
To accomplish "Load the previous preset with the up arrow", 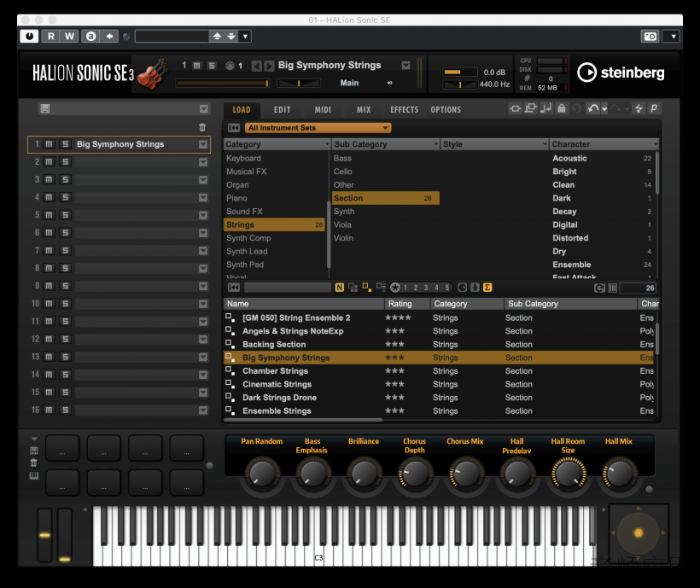I will [x=217, y=36].
